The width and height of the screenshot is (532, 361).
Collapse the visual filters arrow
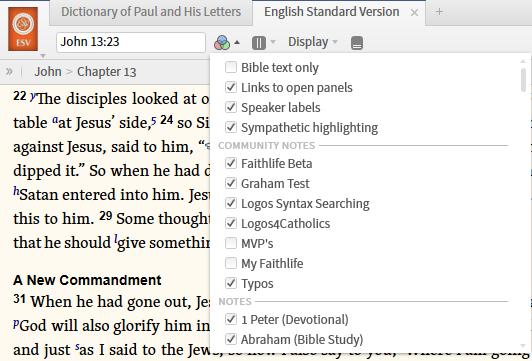(237, 43)
